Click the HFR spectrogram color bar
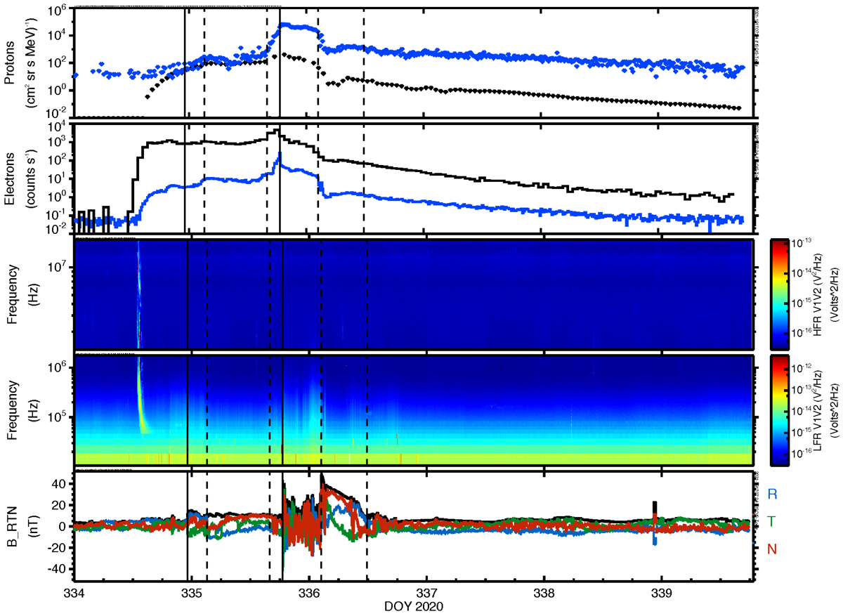The height and width of the screenshot is (616, 843). click(x=778, y=294)
